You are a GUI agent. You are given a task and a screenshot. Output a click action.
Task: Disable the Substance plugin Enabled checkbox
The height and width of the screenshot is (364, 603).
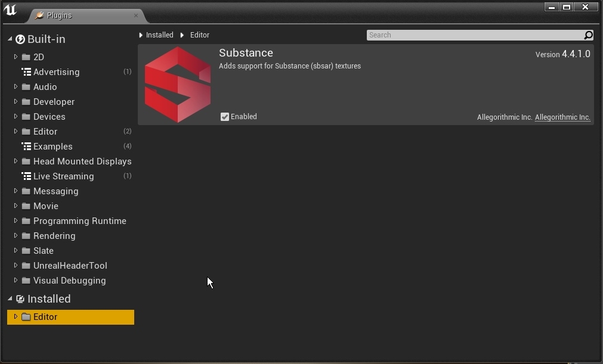coord(224,116)
